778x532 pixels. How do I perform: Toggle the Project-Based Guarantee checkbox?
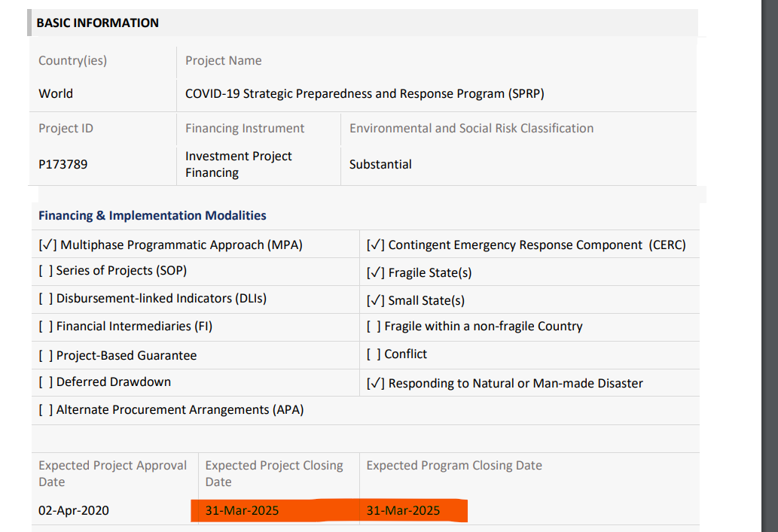click(x=46, y=355)
